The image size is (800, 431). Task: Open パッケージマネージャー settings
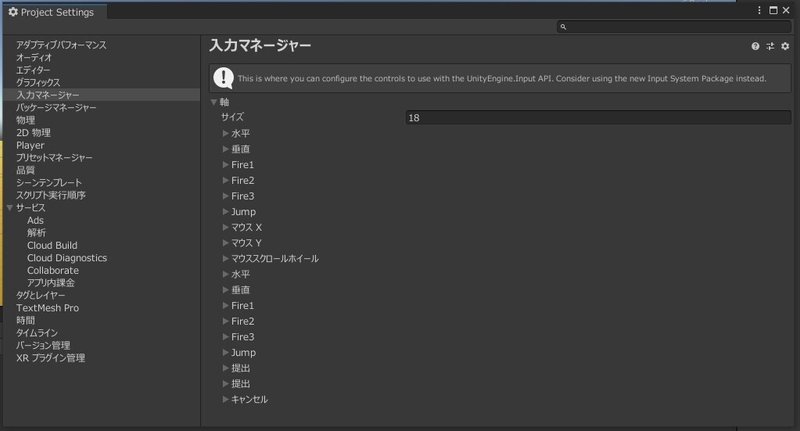56,108
